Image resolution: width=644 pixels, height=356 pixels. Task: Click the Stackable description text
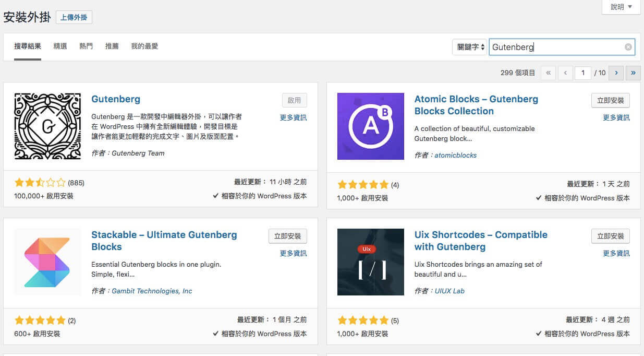coord(156,269)
